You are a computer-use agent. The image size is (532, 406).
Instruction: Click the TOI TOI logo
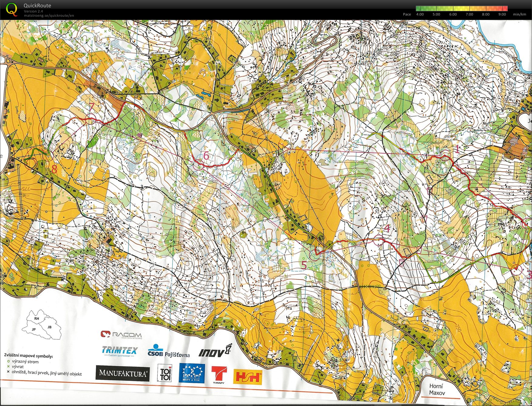click(165, 374)
